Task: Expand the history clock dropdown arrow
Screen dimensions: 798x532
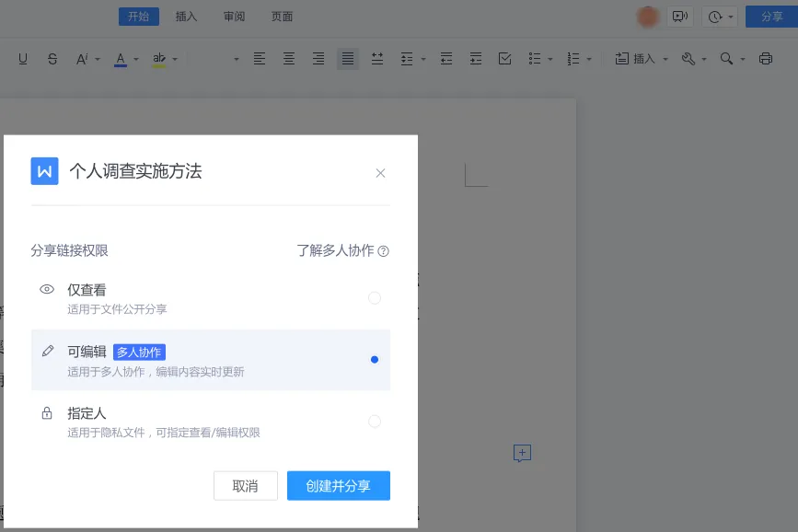Action: tap(730, 17)
